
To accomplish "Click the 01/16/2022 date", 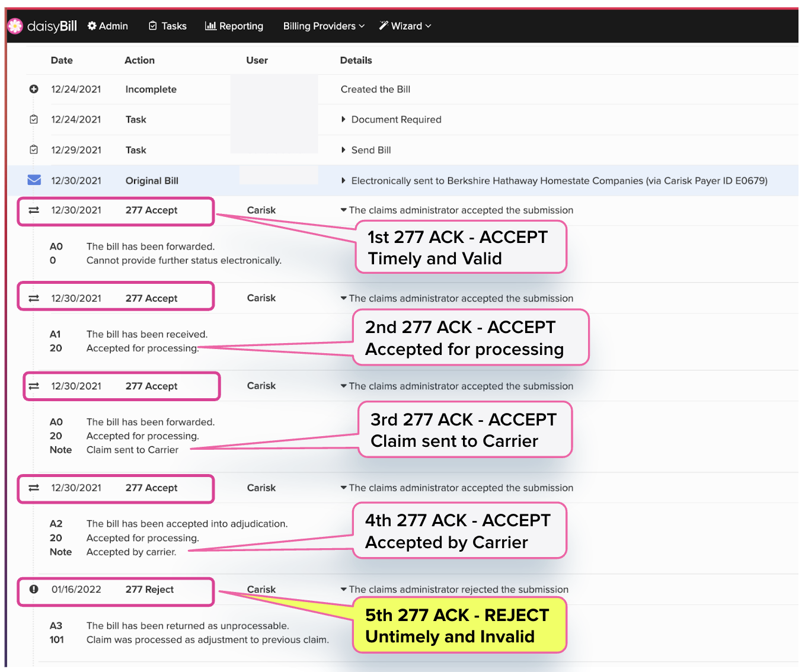I will 76,590.
